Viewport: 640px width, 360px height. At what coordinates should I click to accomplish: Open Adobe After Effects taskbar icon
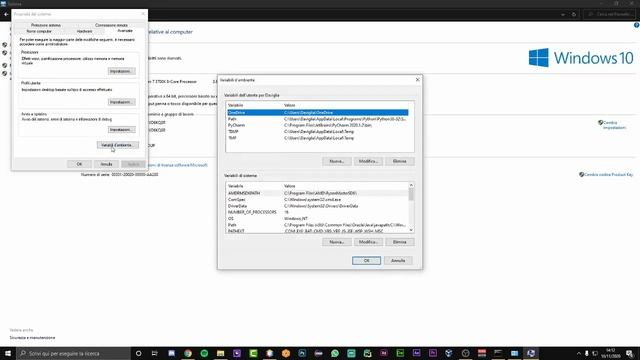[416, 353]
